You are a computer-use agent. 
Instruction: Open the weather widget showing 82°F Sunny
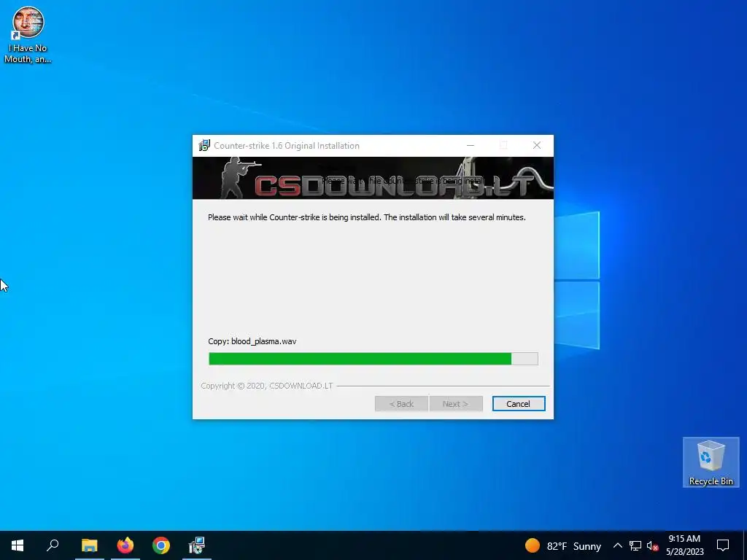(562, 545)
